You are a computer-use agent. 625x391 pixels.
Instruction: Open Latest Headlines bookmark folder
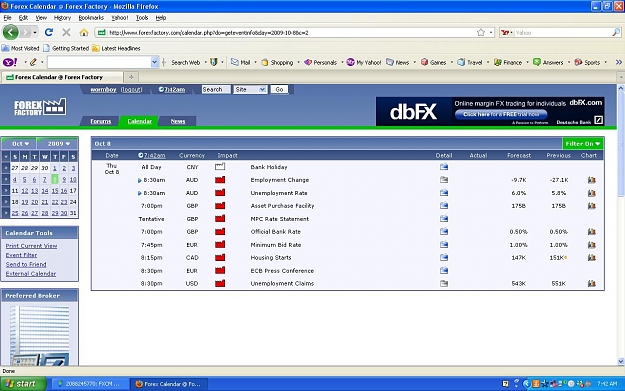tap(116, 48)
